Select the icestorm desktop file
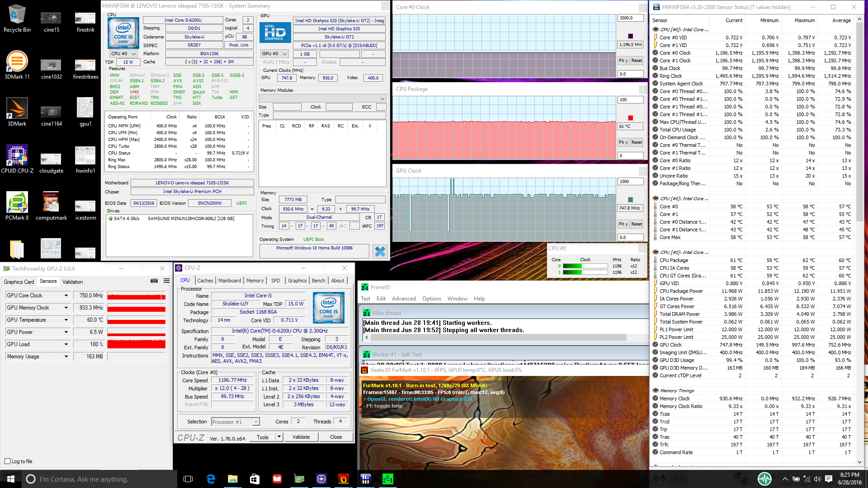Image resolution: width=868 pixels, height=488 pixels. coord(85,210)
